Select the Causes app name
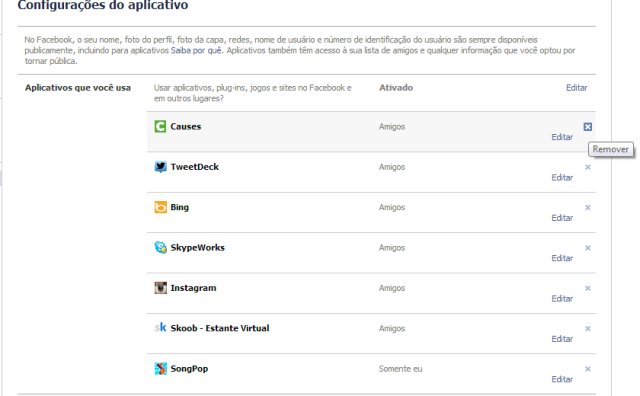The image size is (640, 396). click(186, 127)
